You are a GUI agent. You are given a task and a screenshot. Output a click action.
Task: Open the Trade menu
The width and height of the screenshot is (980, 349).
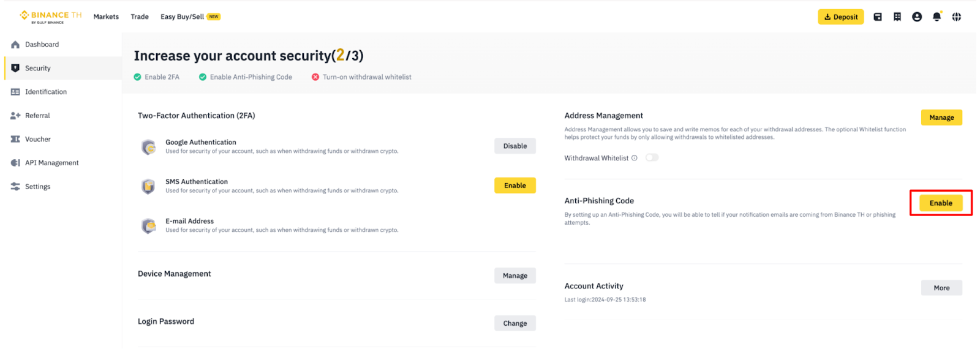click(140, 17)
